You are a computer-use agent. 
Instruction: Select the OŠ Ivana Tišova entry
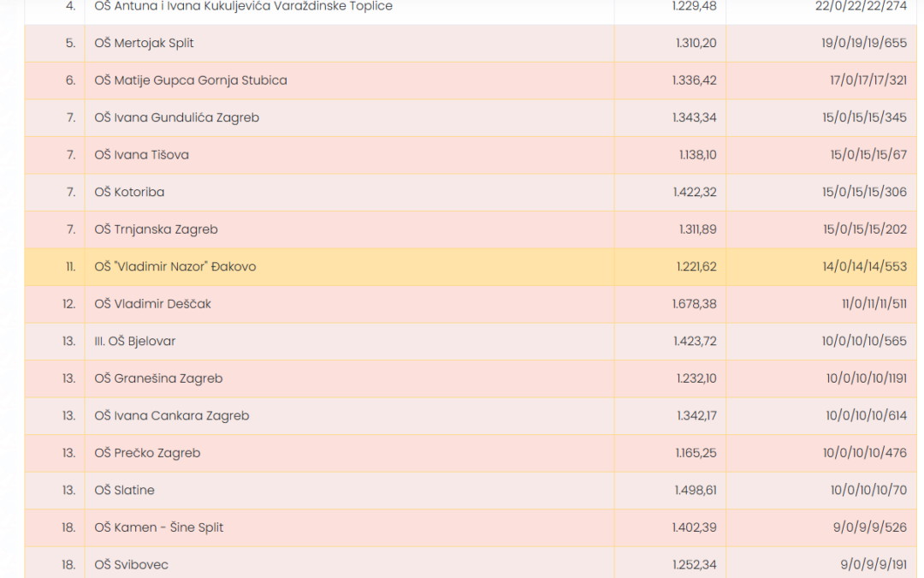tap(141, 155)
